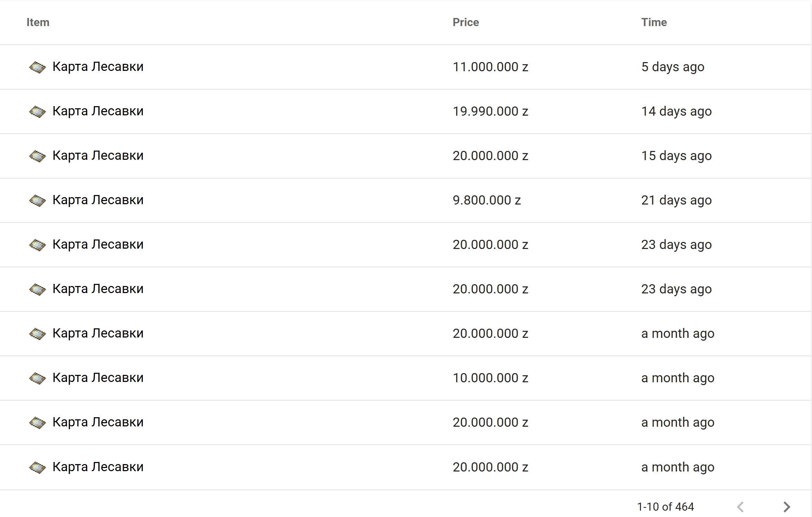Click the 11.000.000 z price cell
This screenshot has width=812, height=517.
pyautogui.click(x=490, y=67)
